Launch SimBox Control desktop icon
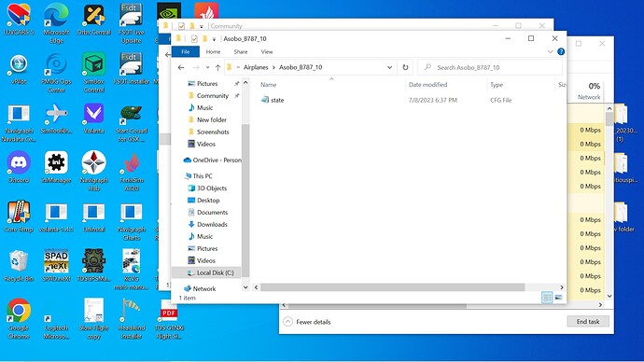The height and width of the screenshot is (362, 644). point(93,73)
